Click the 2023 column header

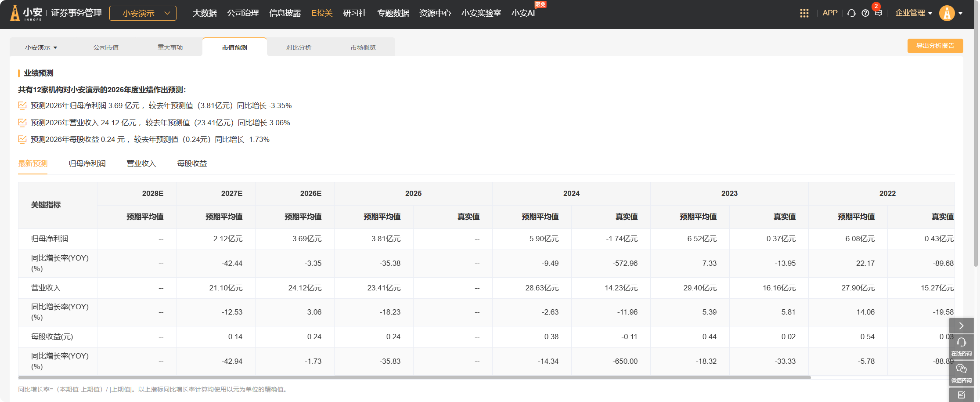729,193
